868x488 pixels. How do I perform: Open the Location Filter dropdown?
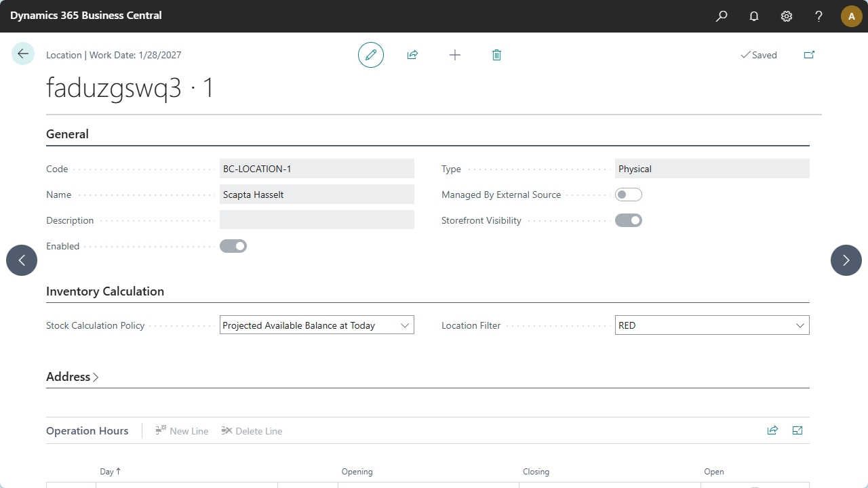coord(712,325)
